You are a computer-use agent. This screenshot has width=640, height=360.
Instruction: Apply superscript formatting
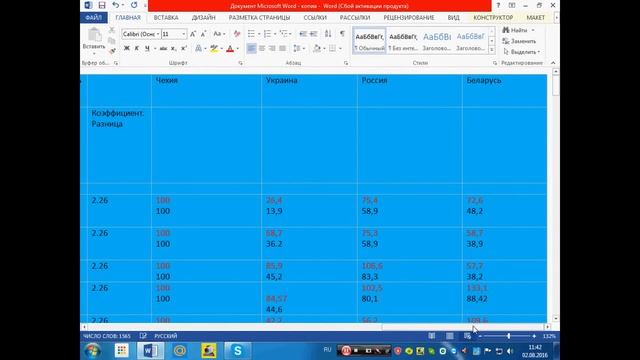pyautogui.click(x=184, y=49)
